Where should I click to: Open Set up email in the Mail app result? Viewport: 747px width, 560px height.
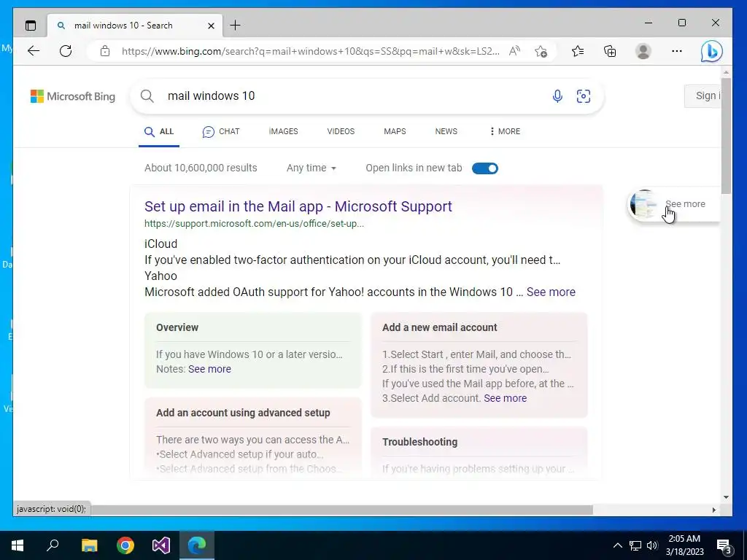coord(298,206)
